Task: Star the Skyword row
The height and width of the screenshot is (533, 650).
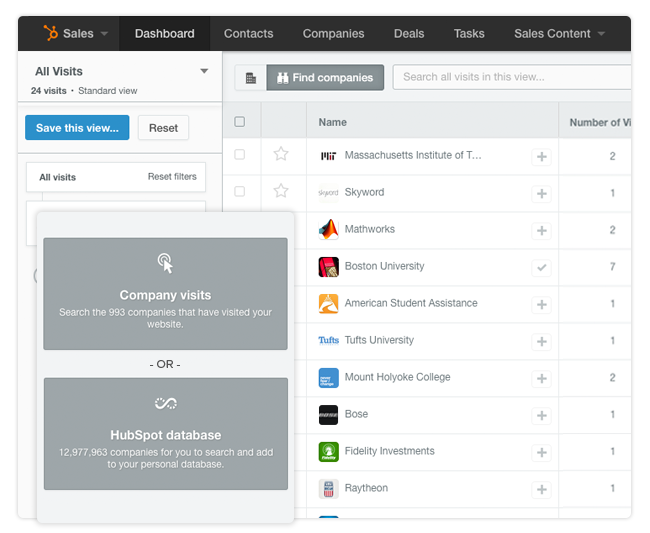Action: tap(281, 191)
